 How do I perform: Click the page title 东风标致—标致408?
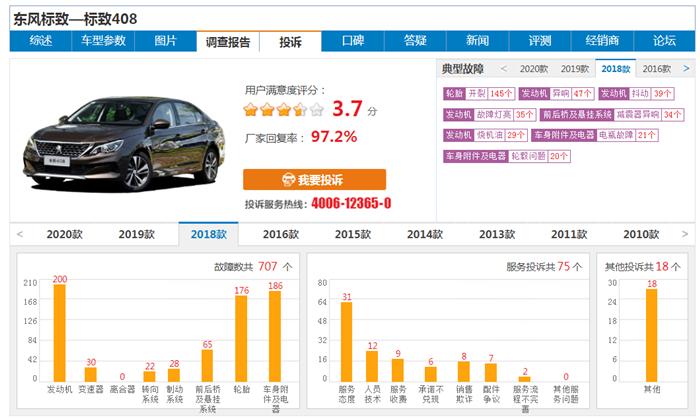75,19
